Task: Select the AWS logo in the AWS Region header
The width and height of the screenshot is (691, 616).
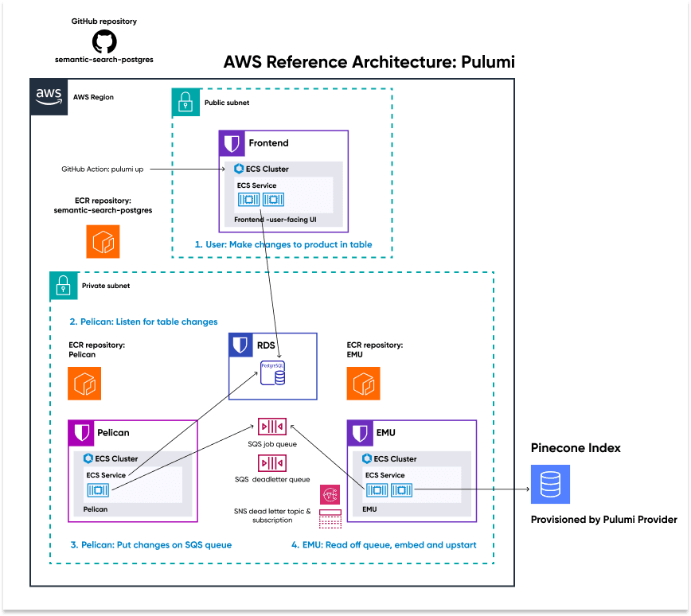Action: click(x=48, y=96)
